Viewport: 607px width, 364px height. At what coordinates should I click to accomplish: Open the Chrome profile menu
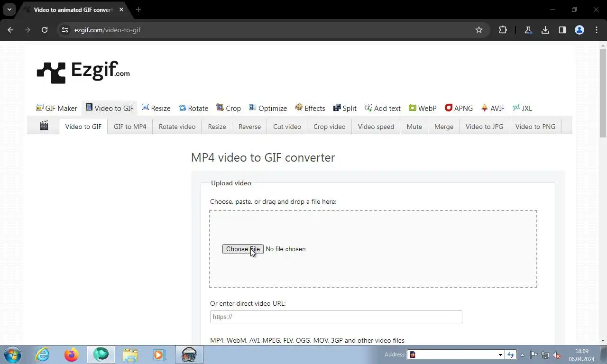[579, 30]
